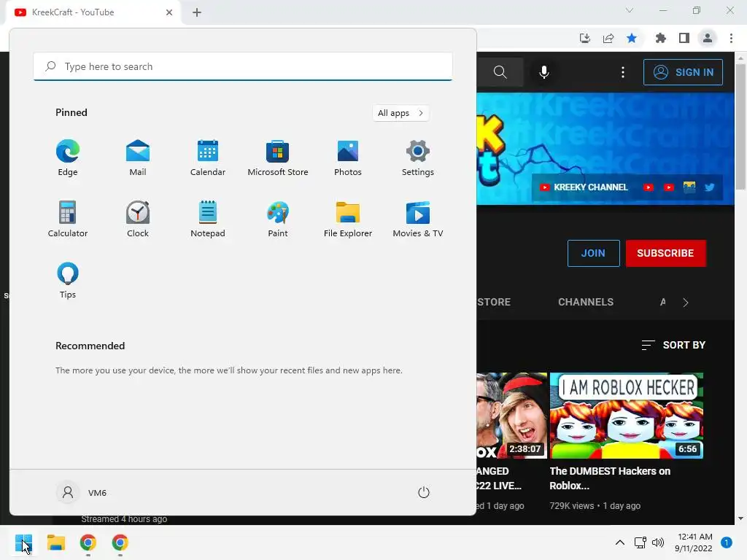This screenshot has width=747, height=560.
Task: Open the VM6 user account menu
Action: tap(82, 492)
